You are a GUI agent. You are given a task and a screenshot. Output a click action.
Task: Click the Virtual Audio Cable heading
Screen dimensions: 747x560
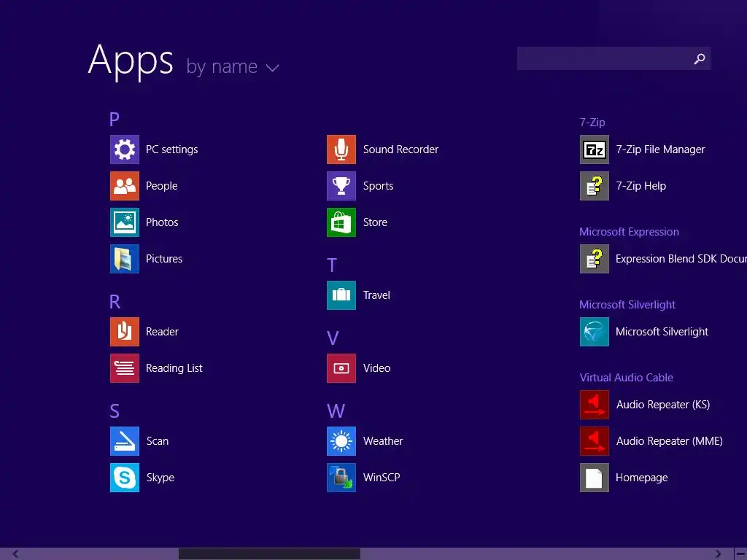627,378
